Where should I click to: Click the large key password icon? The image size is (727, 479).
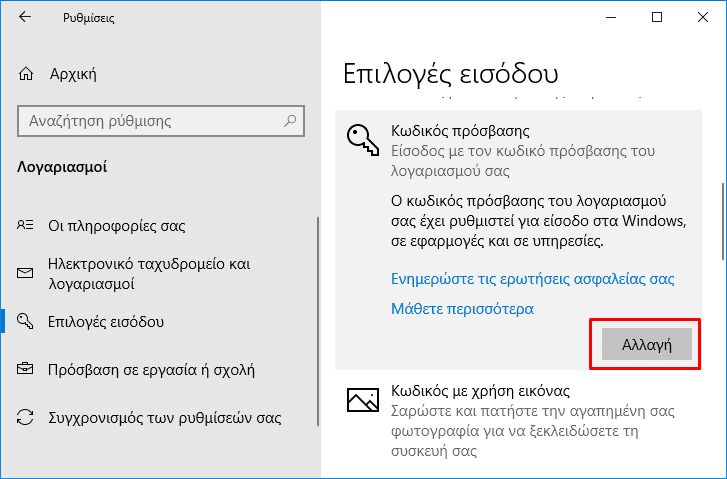[x=363, y=140]
